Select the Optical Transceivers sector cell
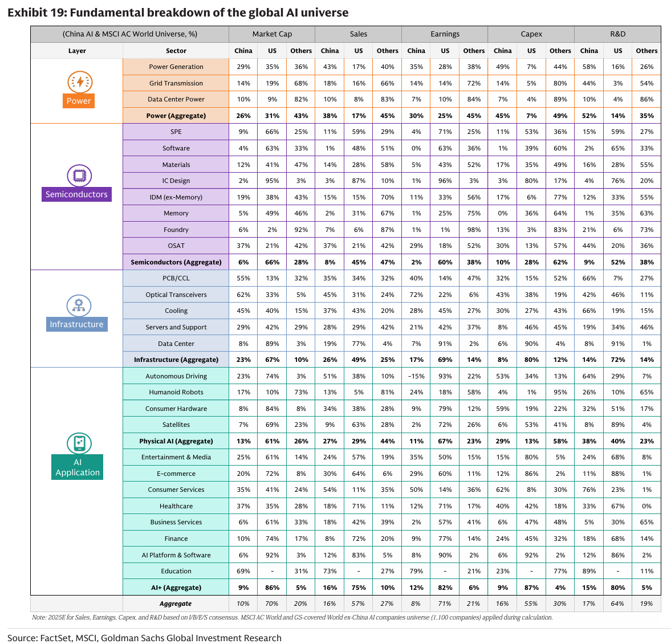The height and width of the screenshot is (644, 671). [176, 295]
